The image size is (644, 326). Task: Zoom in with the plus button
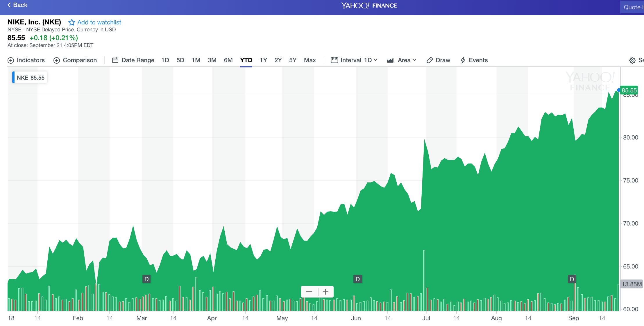tap(325, 292)
